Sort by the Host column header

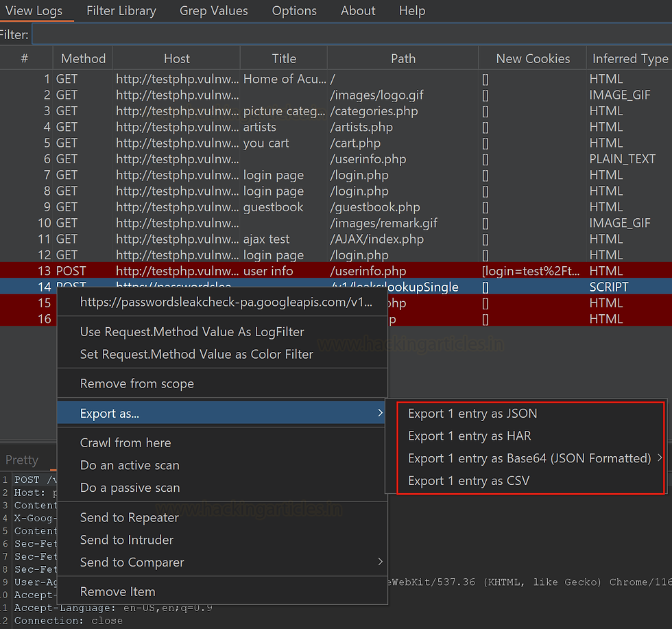(x=177, y=58)
